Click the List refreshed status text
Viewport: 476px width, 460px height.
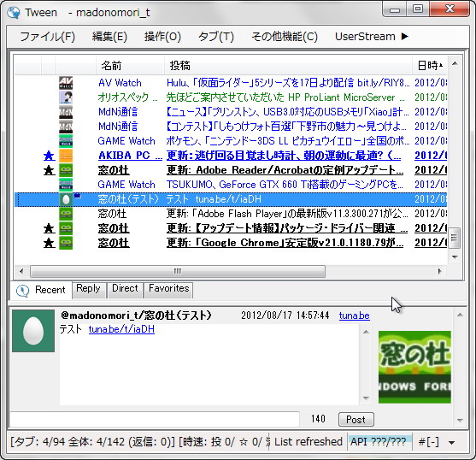click(309, 441)
